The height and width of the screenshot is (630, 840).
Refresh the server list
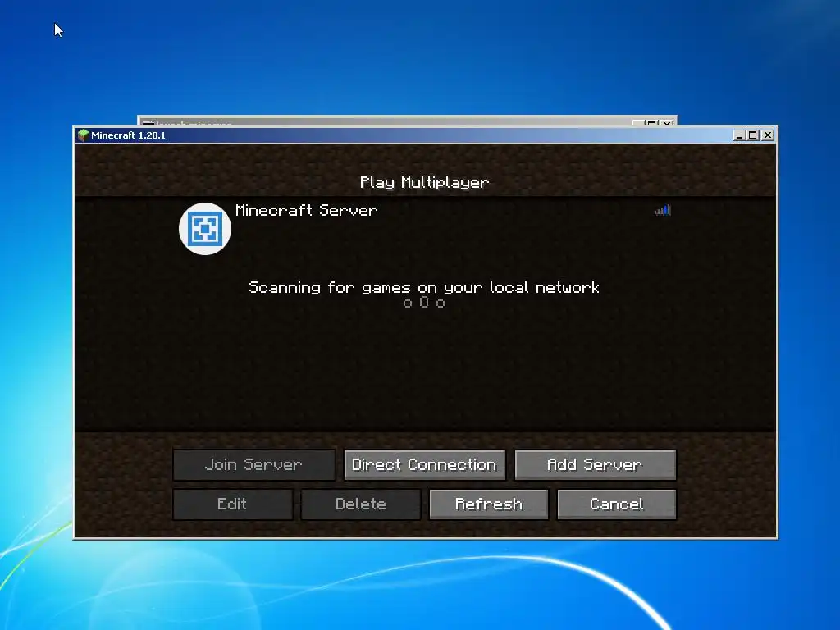(x=489, y=504)
